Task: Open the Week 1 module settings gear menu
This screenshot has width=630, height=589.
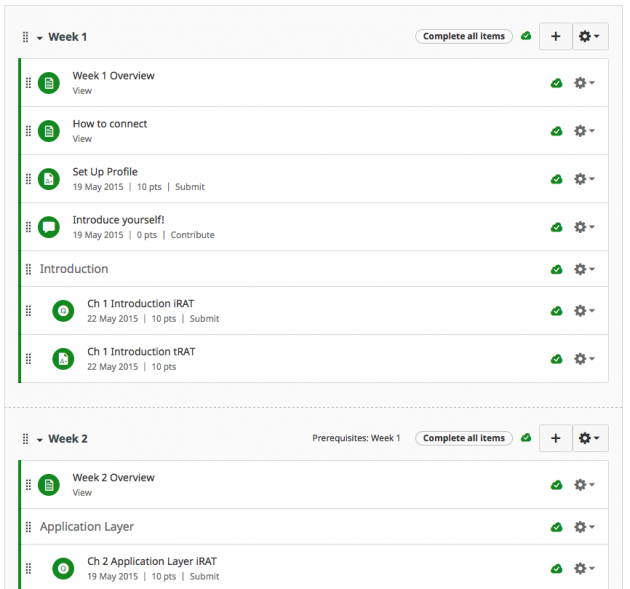Action: click(x=589, y=36)
